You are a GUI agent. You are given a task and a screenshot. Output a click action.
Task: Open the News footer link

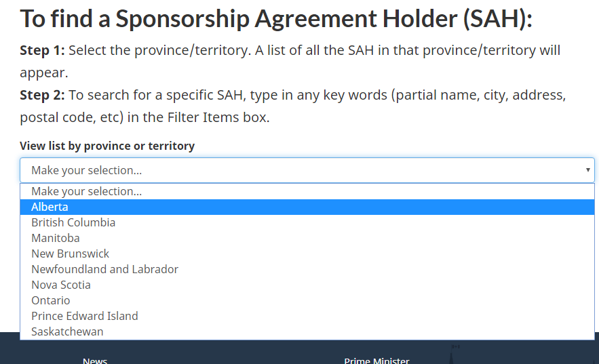[95, 360]
